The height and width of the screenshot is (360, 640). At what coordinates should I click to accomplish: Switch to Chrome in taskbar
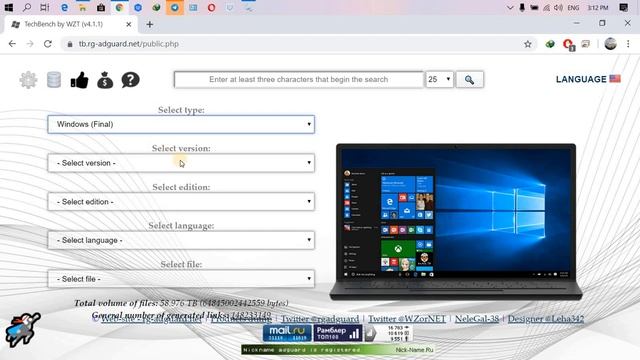click(119, 7)
